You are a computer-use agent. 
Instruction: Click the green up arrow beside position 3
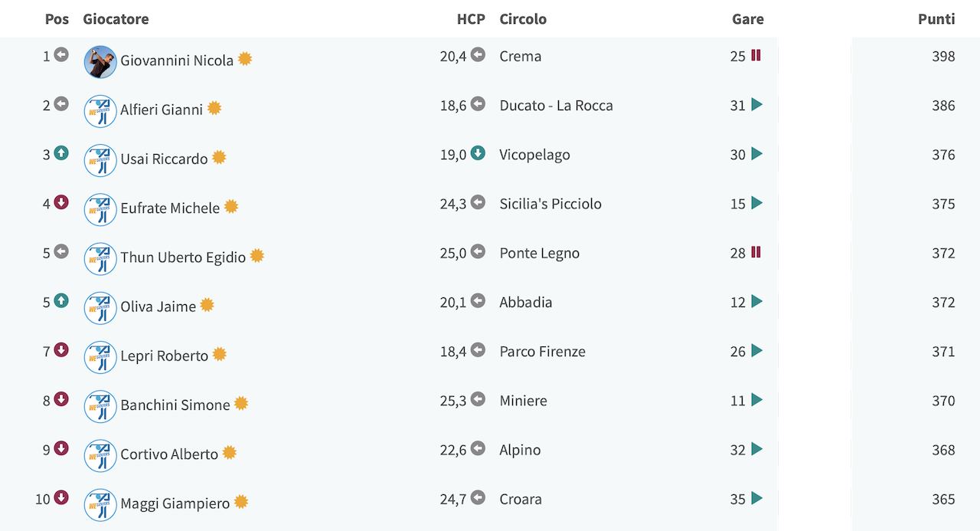coord(61,153)
